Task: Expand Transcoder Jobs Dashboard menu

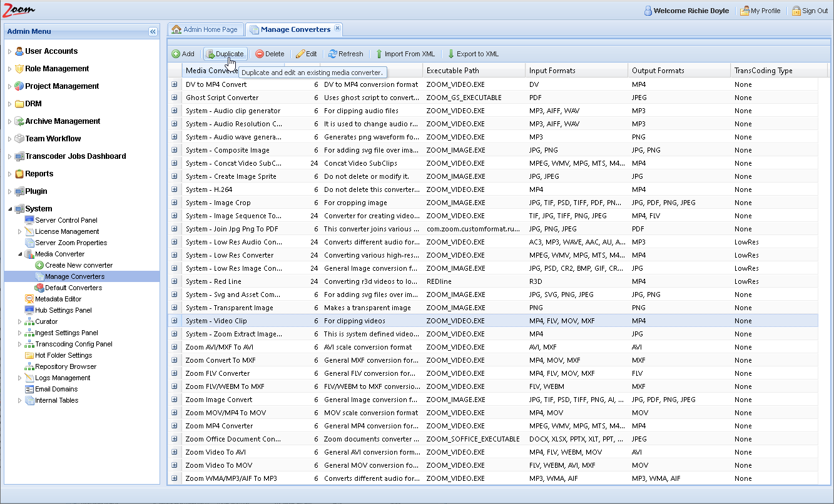Action: pyautogui.click(x=9, y=156)
